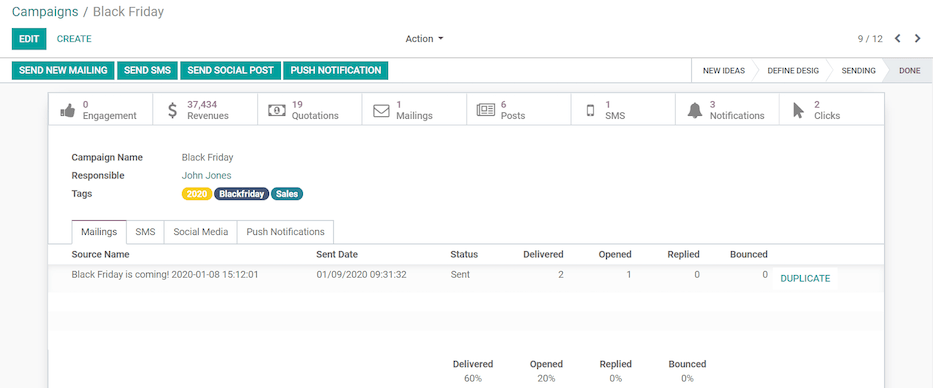Sort by Status column header

(464, 254)
